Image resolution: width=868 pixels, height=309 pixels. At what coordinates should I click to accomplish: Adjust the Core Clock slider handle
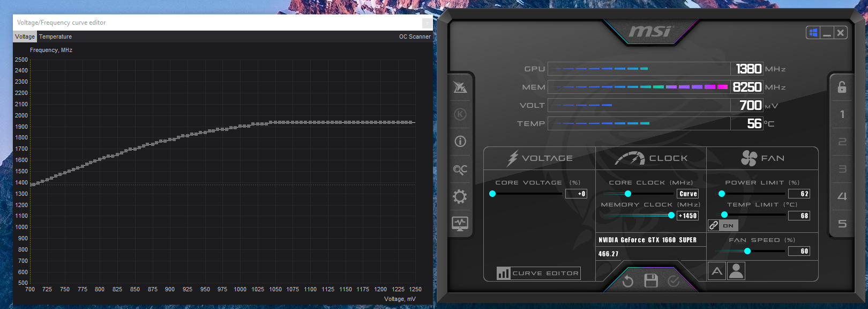[x=628, y=194]
